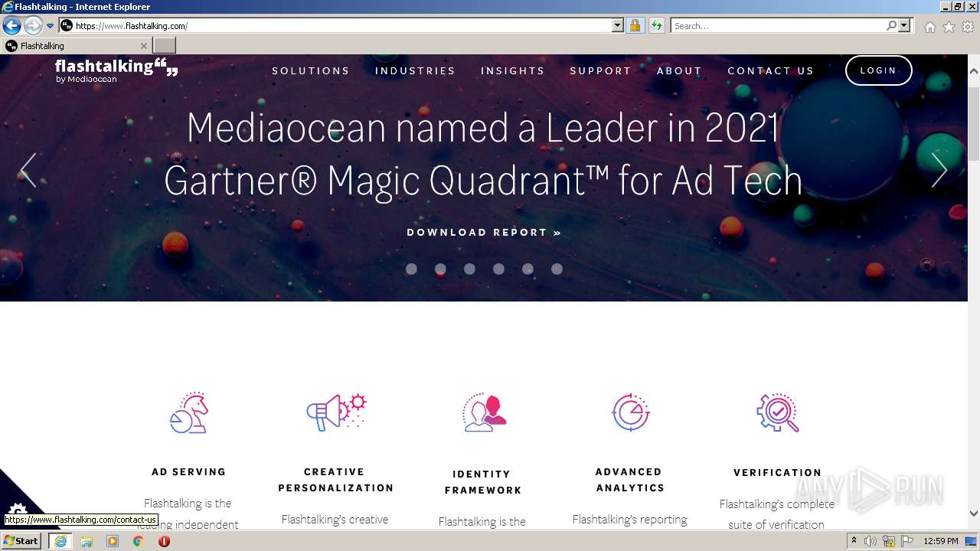Click the LOGIN button
The image size is (980, 551).
[x=878, y=70]
